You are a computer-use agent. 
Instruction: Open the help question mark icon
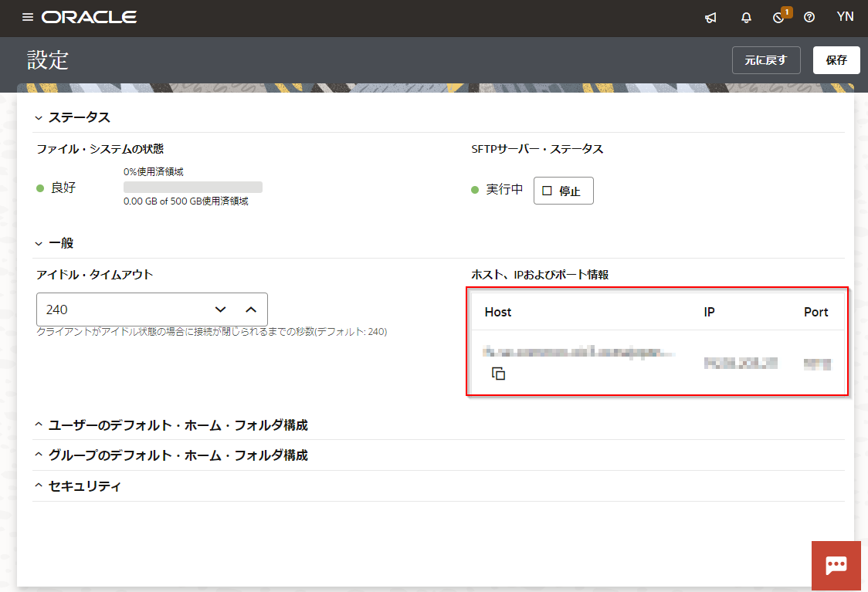(809, 18)
